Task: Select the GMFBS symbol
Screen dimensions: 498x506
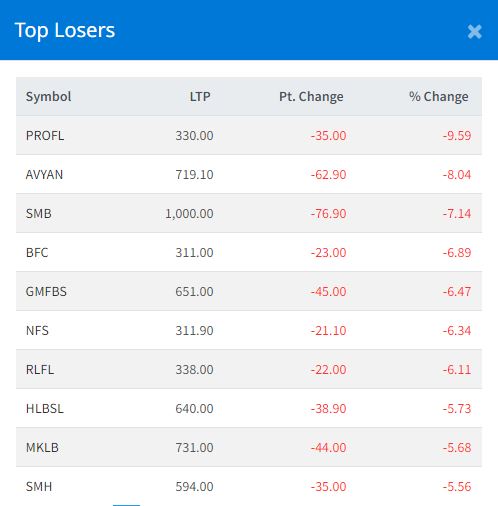Action: click(x=46, y=292)
